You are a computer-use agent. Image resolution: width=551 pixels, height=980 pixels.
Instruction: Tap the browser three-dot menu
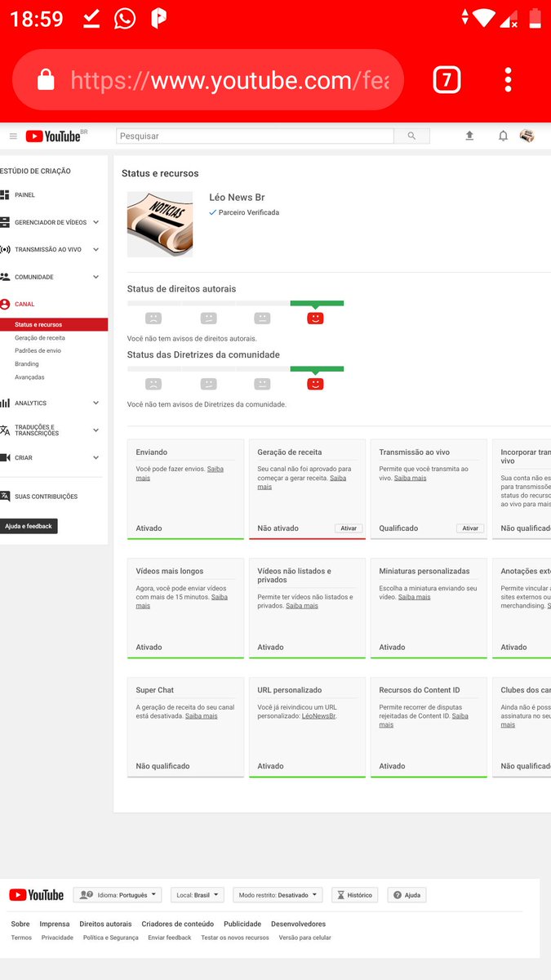(508, 79)
